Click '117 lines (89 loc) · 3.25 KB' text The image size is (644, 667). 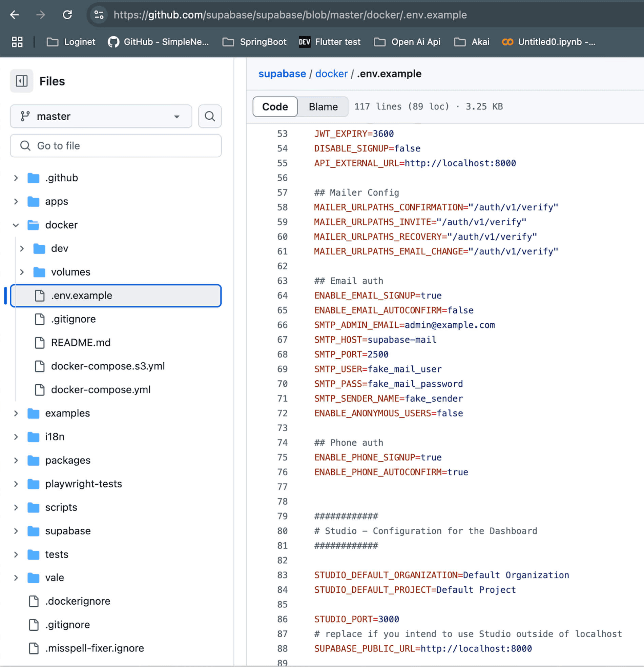428,106
